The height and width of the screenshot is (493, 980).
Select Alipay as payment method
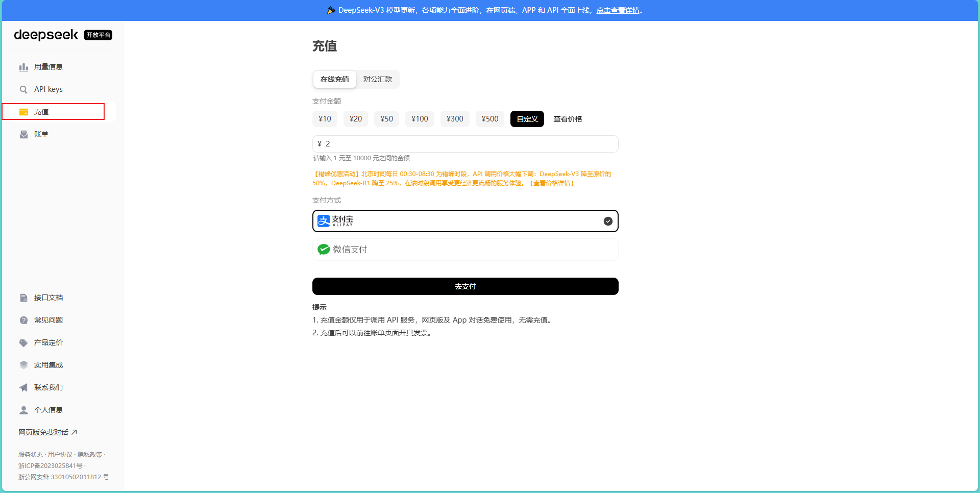465,221
